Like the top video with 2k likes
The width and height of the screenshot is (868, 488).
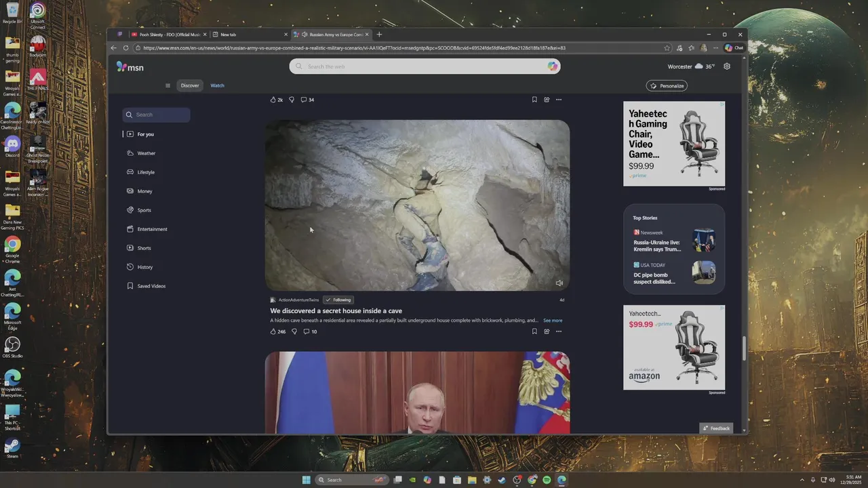tap(276, 100)
